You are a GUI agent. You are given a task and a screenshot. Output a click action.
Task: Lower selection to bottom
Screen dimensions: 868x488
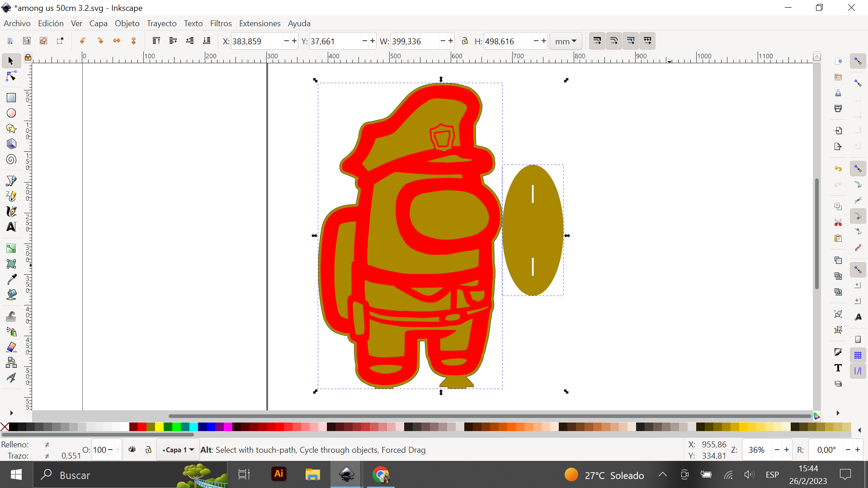coord(207,41)
